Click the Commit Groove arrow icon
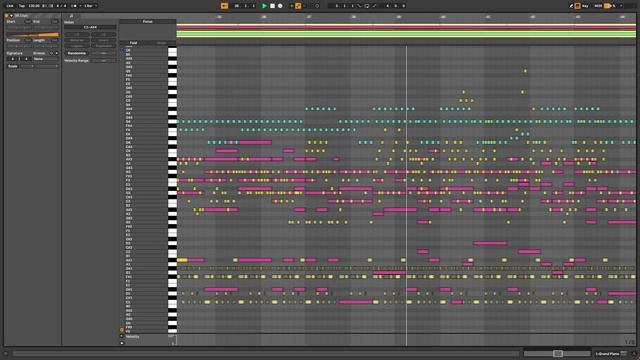 pyautogui.click(x=56, y=53)
